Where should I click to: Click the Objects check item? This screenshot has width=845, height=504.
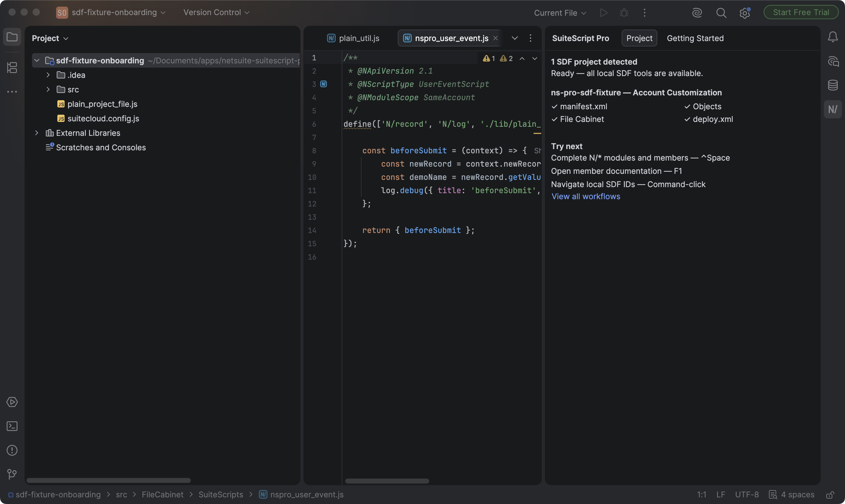(x=703, y=106)
